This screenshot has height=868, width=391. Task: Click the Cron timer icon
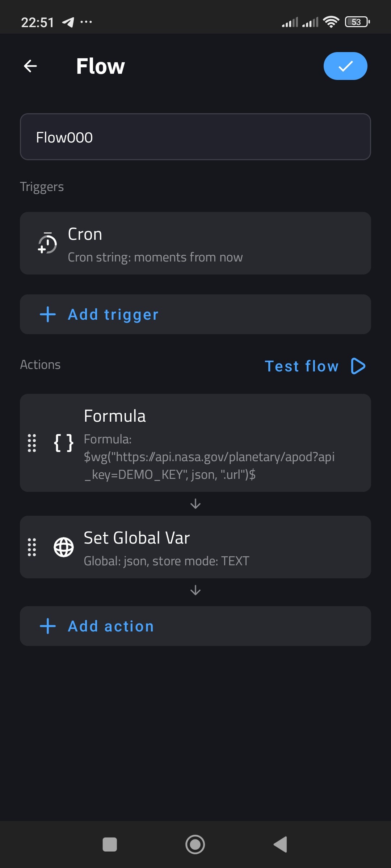[47, 244]
